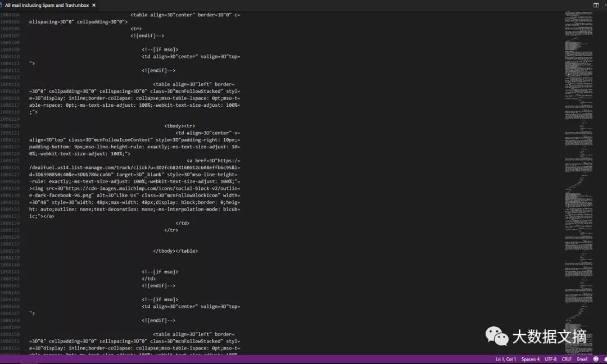Place cursor on the cdn-images.mailchimp.com image URL line

(134, 188)
